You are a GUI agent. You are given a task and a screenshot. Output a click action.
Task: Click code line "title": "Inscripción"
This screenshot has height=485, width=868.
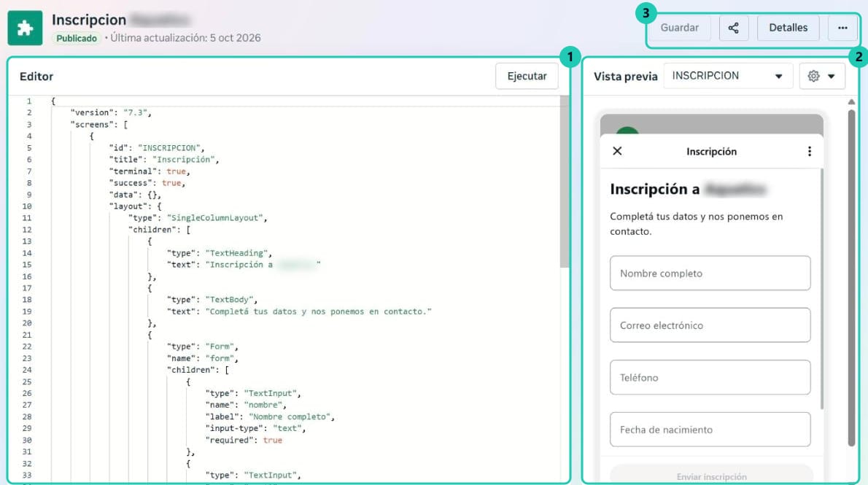(164, 160)
